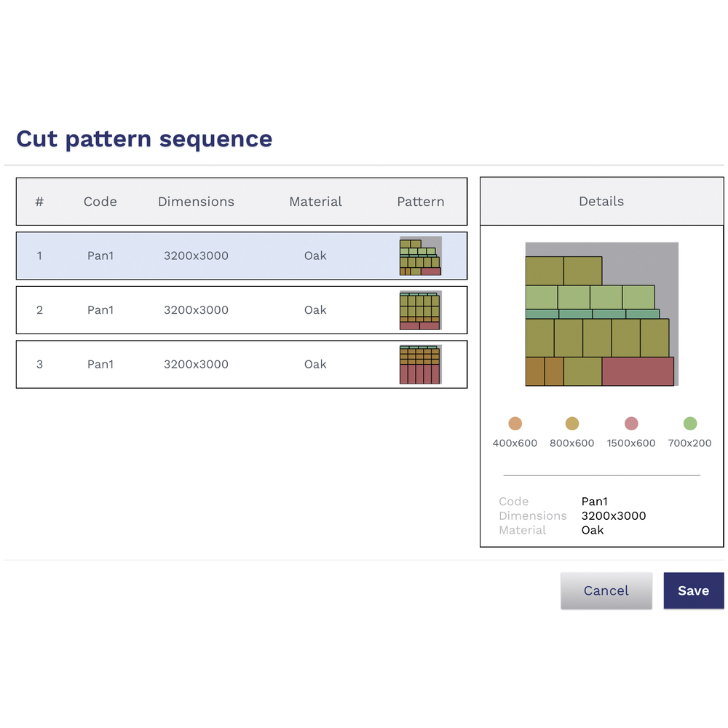
Task: Click the Cancel button
Action: coord(606,590)
